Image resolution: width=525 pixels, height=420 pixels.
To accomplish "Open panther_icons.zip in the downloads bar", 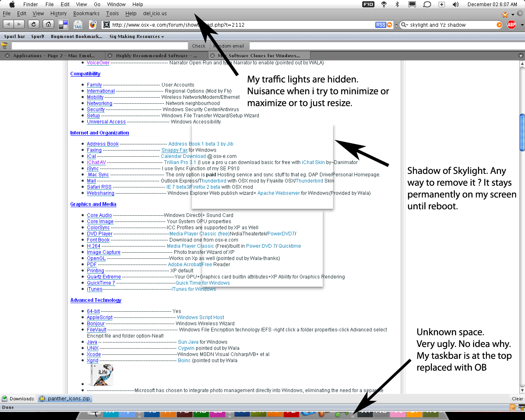I will (x=64, y=399).
